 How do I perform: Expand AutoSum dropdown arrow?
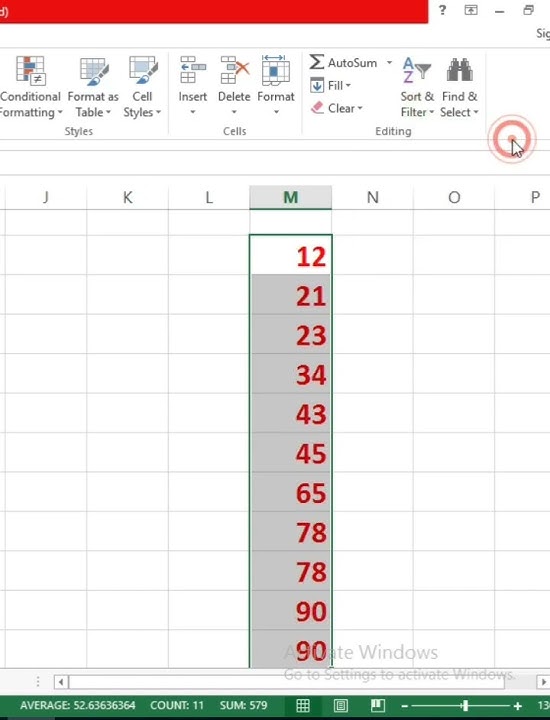click(389, 62)
